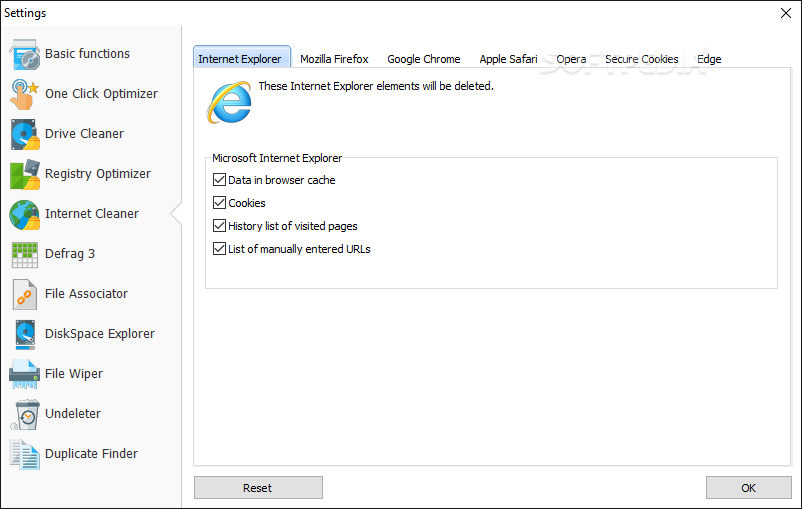Uncheck the Cookies checkbox
Viewport: 802px width, 509px height.
click(x=219, y=203)
